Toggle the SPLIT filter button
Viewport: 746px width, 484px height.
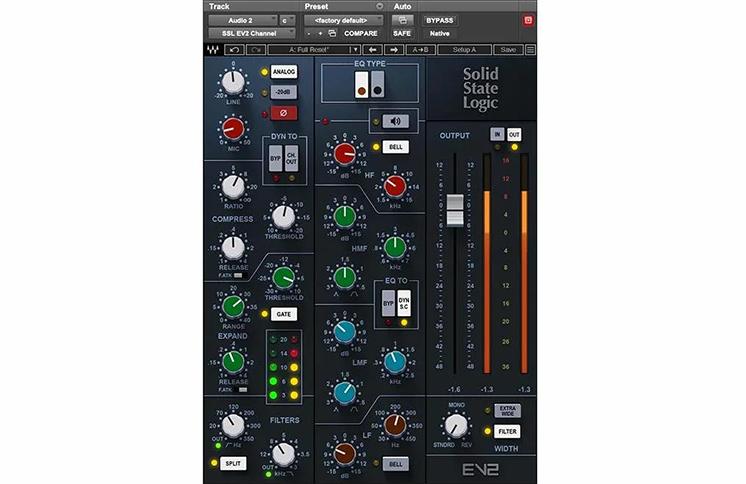point(233,463)
